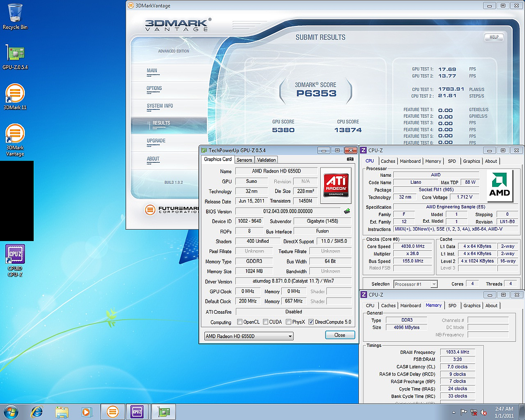
Task: Click the GPU-Z Name field 'AMD Radeon HD 6550D'
Action: click(276, 171)
